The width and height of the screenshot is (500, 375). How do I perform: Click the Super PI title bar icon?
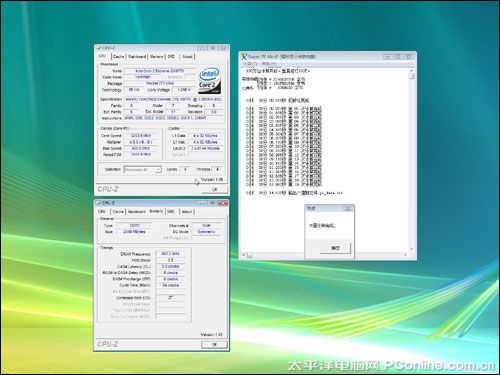coord(244,56)
